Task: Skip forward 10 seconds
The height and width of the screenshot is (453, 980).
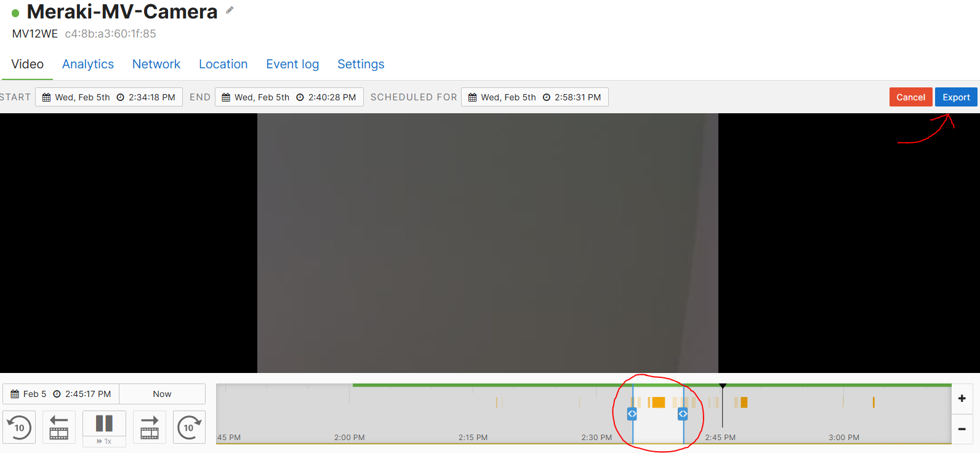Action: click(x=189, y=427)
